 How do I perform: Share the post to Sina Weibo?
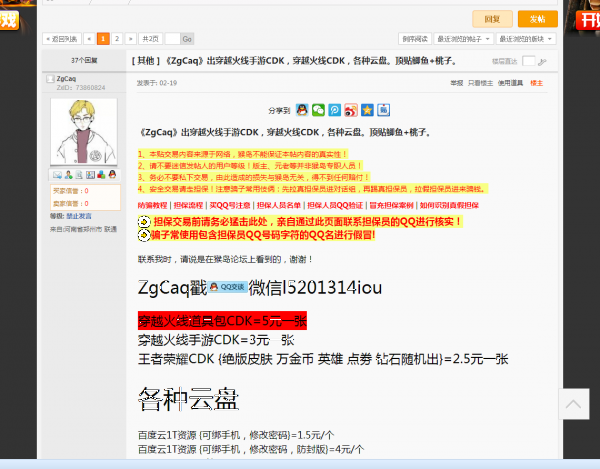(x=351, y=110)
